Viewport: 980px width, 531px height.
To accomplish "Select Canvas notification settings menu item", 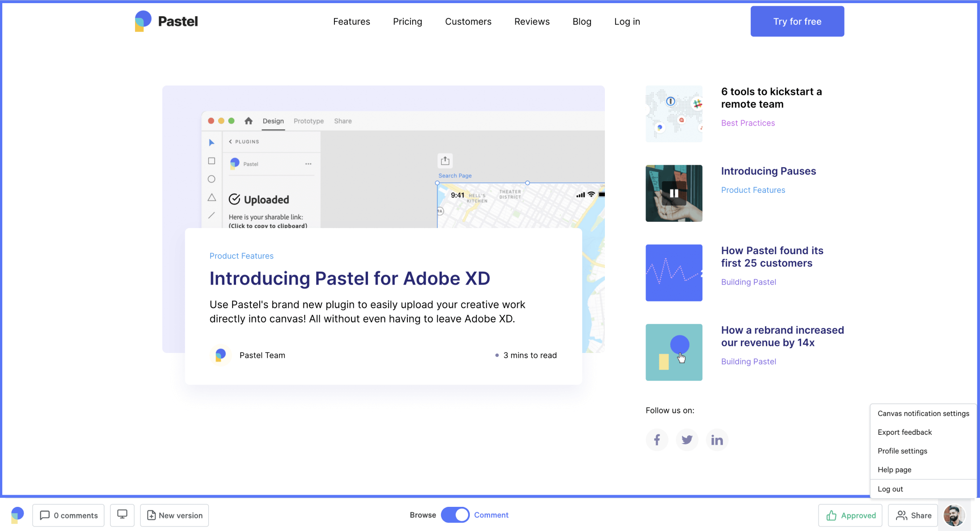I will 923,413.
